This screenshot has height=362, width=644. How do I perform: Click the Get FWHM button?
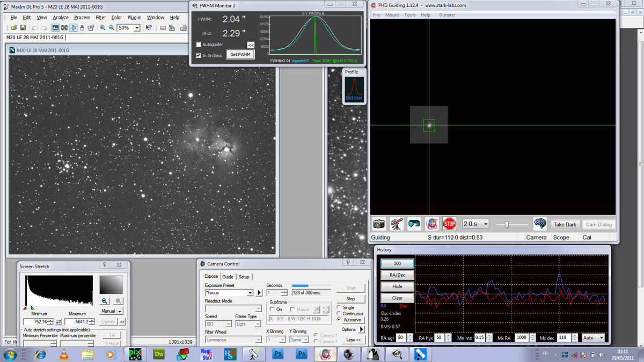click(240, 55)
